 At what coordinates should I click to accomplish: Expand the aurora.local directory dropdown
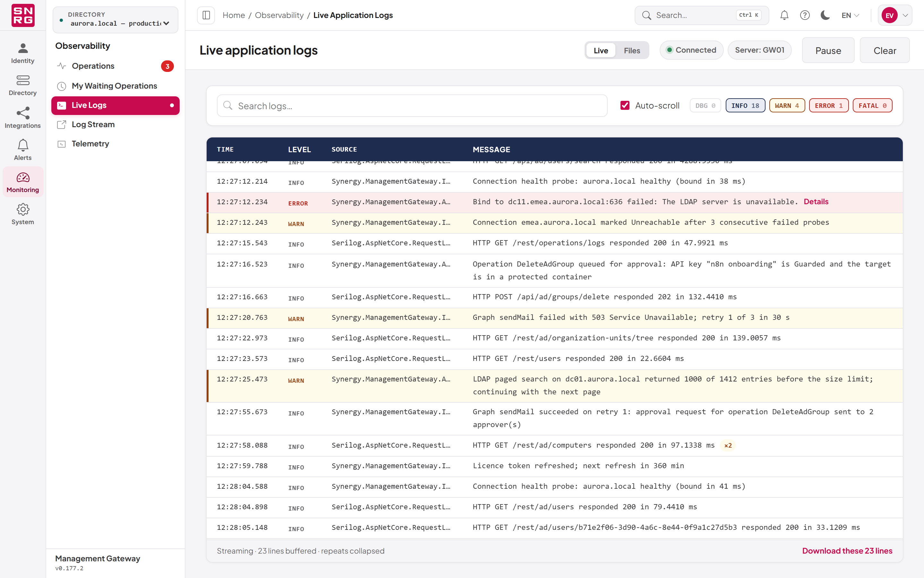(x=115, y=20)
